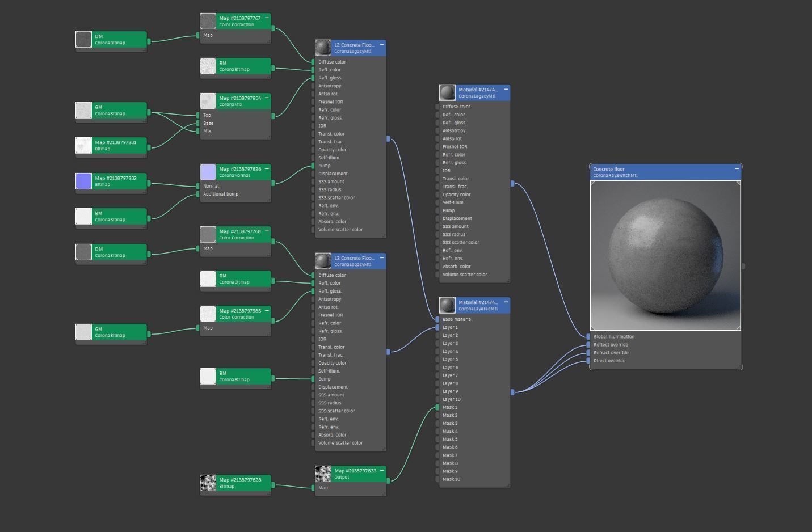Viewport: 812px width, 532px height.
Task: Click the top DM CoronaBitmap thumbnail
Action: coord(84,39)
